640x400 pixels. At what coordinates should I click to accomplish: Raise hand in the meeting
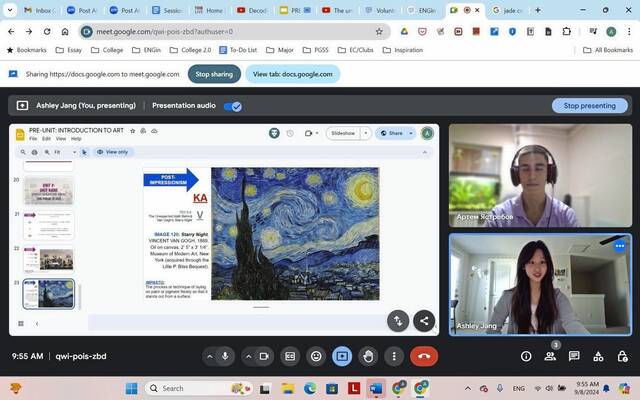click(368, 356)
